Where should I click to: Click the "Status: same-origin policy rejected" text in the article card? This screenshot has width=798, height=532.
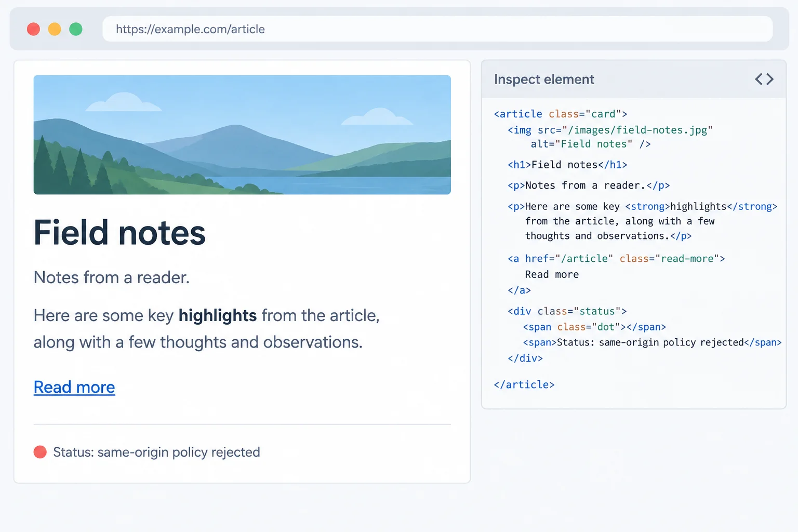(x=156, y=452)
